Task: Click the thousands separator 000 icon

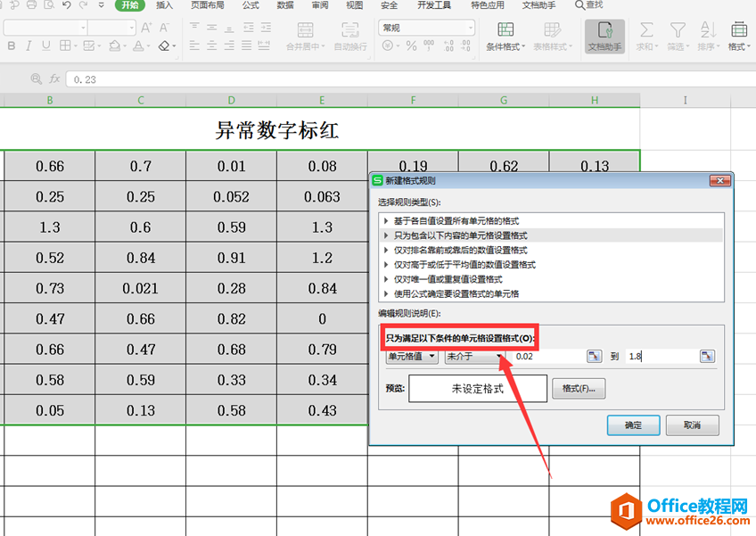Action: pos(429,45)
